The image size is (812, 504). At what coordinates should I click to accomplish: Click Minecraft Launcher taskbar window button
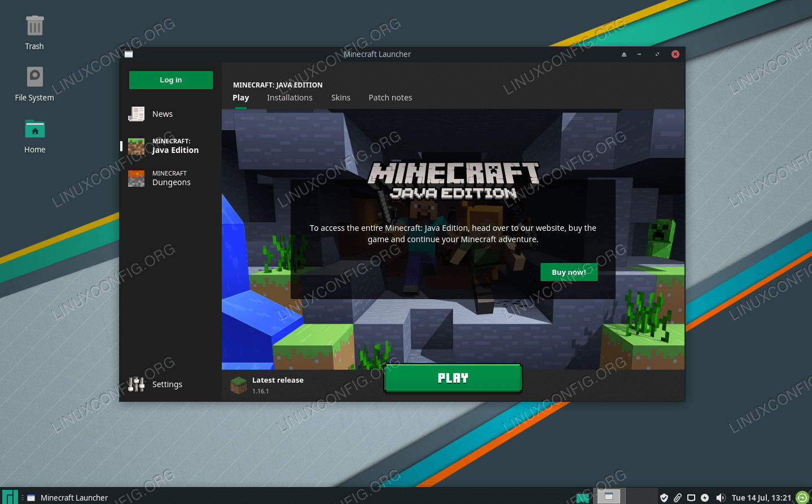(x=68, y=497)
